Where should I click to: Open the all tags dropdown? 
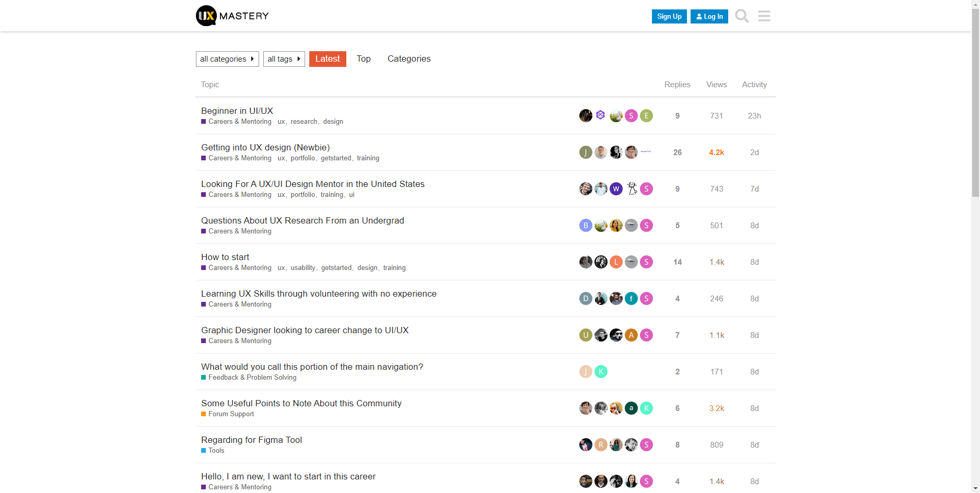pos(284,59)
